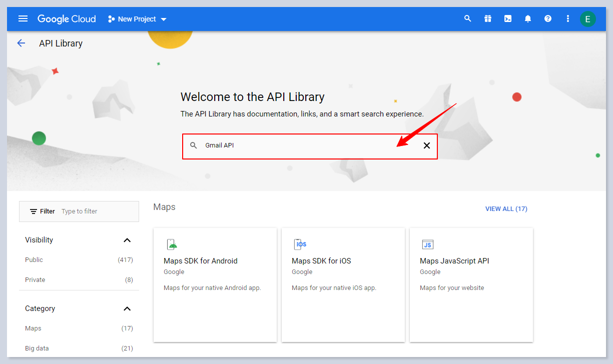Screen dimensions: 613x364
Task: Open the notifications bell
Action: tap(528, 18)
